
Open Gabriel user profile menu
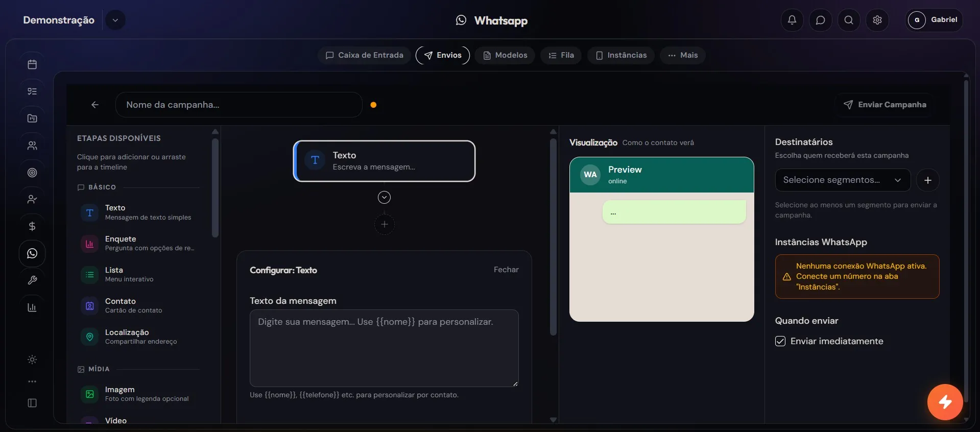[x=934, y=20]
